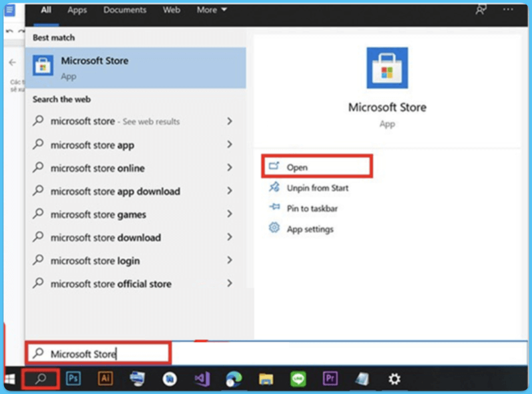
Task: Open File Explorer from the taskbar
Action: [266, 379]
